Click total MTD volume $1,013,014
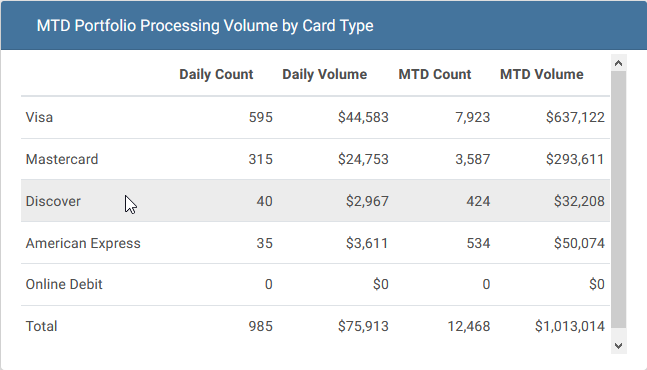The height and width of the screenshot is (370, 647). tap(570, 326)
